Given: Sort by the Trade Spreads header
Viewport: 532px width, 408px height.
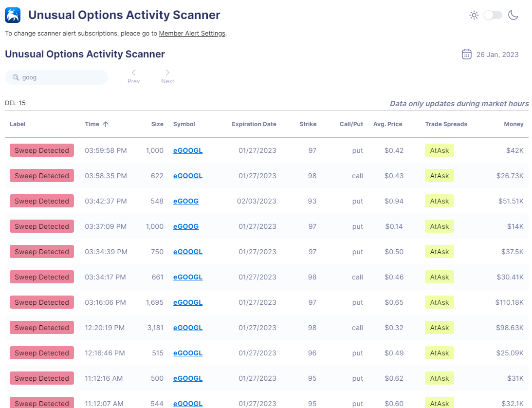Looking at the screenshot, I should [446, 124].
